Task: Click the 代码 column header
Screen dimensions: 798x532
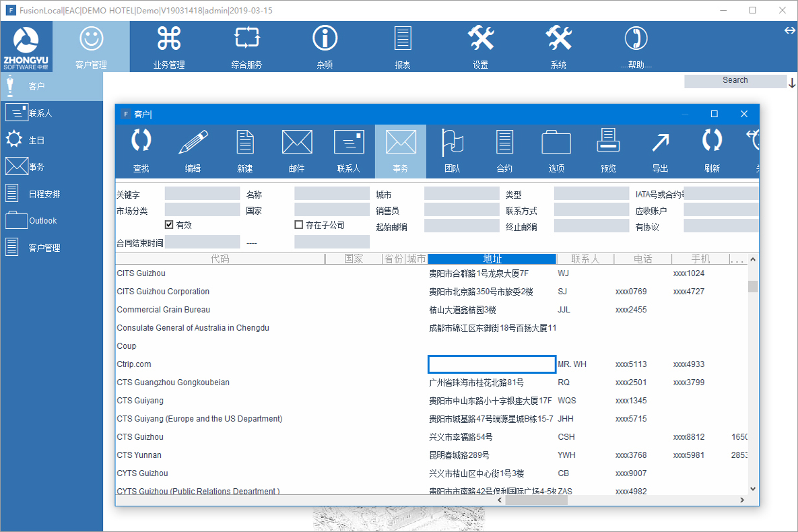Action: 220,259
